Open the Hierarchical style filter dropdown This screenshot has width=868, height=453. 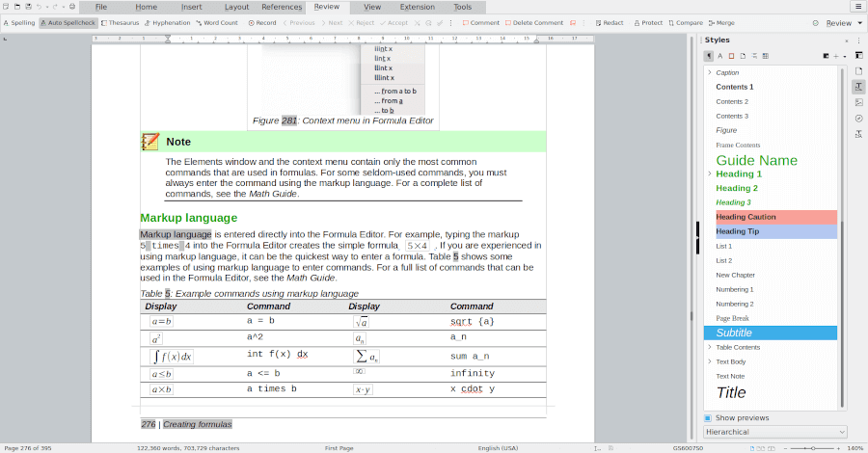pyautogui.click(x=775, y=432)
